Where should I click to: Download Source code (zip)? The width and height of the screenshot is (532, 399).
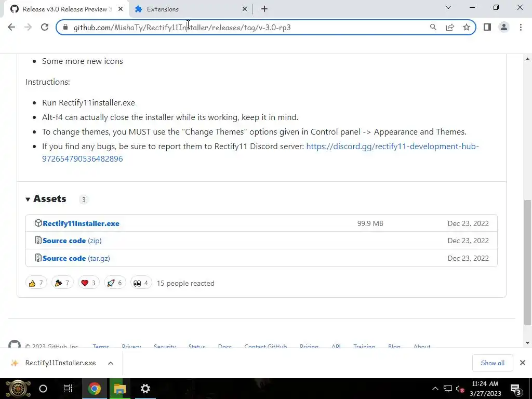pyautogui.click(x=72, y=241)
